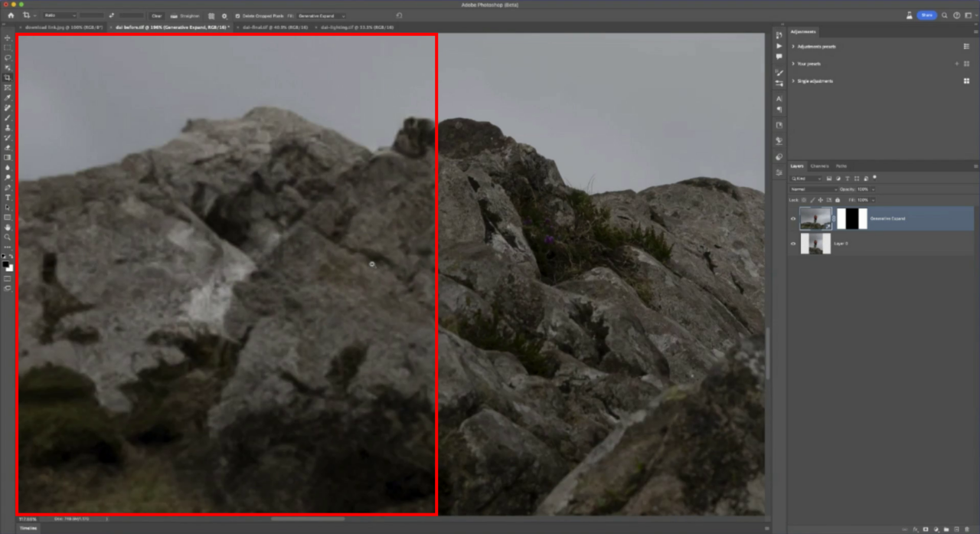Uncheck Delete Cropped Pixels
The height and width of the screenshot is (534, 980).
coord(237,15)
